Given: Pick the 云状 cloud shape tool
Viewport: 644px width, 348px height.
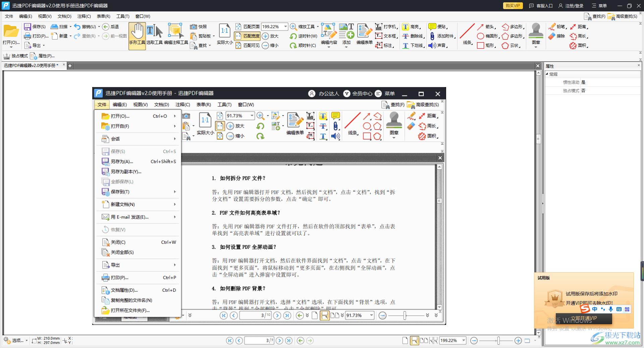Looking at the screenshot, I should [511, 45].
